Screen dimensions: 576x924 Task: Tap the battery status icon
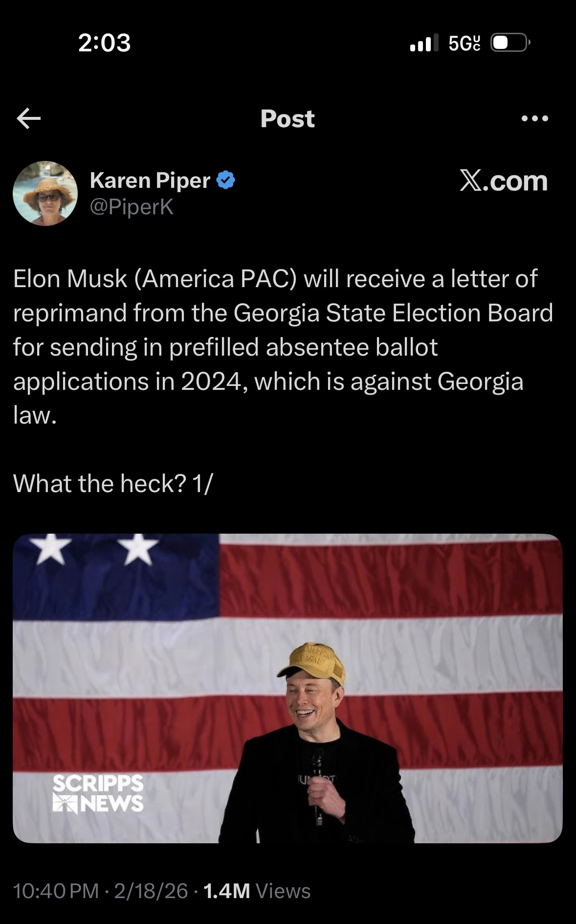coord(510,44)
